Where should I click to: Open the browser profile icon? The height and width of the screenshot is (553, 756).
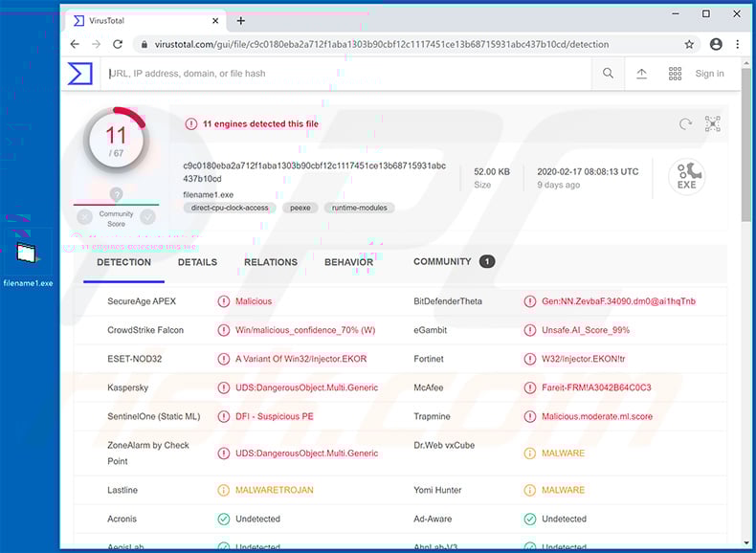coord(716,44)
